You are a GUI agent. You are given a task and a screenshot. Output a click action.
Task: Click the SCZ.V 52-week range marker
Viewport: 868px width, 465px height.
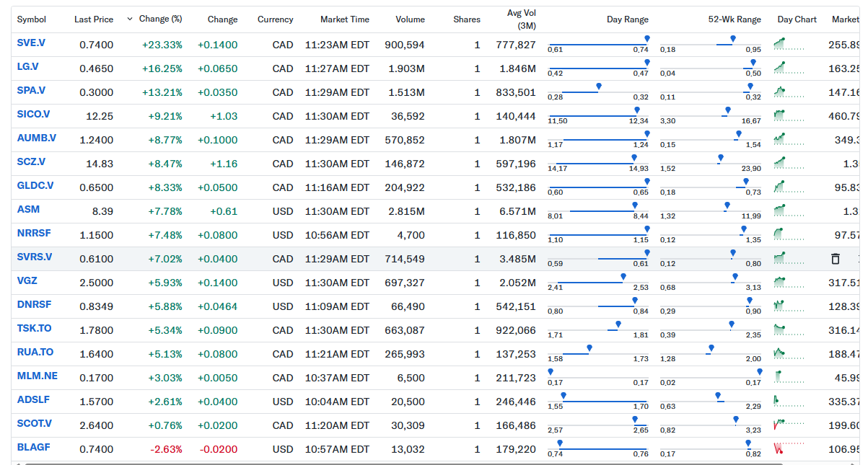(720, 158)
